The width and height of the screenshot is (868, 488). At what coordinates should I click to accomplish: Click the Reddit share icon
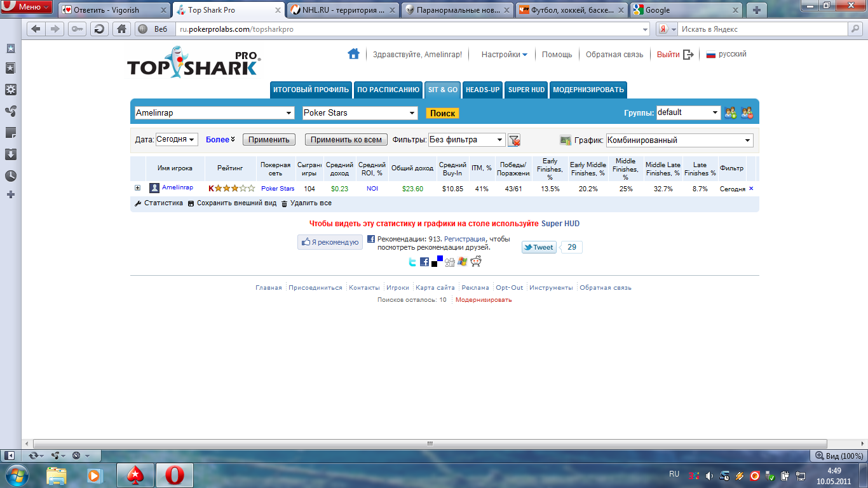(x=476, y=261)
